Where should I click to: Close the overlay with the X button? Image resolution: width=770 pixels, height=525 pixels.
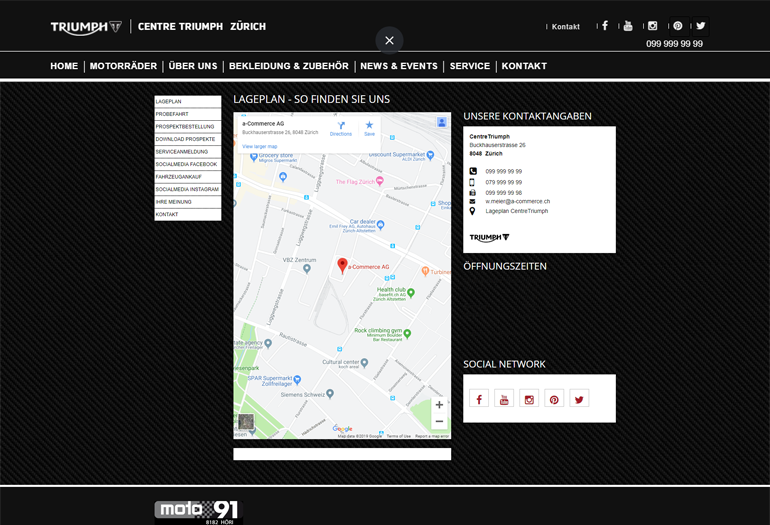389,40
